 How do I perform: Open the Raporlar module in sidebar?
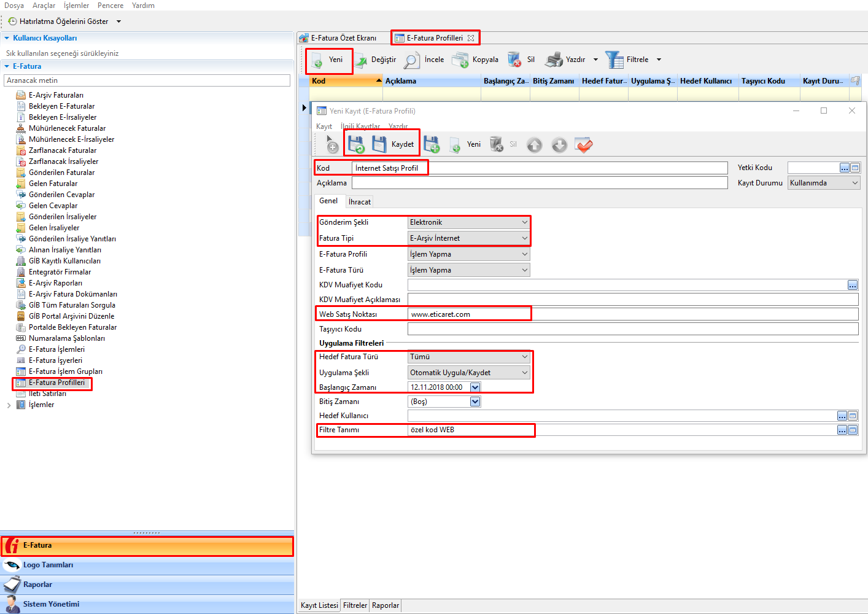(x=37, y=585)
